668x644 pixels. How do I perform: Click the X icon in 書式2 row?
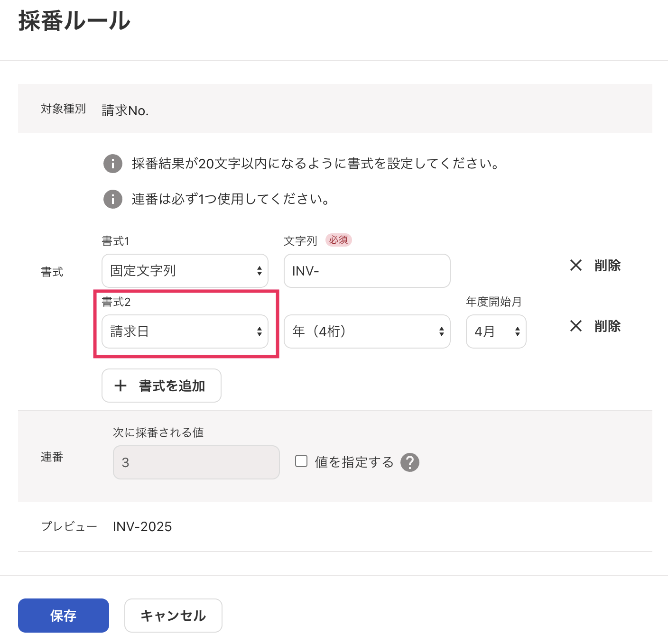pos(576,326)
